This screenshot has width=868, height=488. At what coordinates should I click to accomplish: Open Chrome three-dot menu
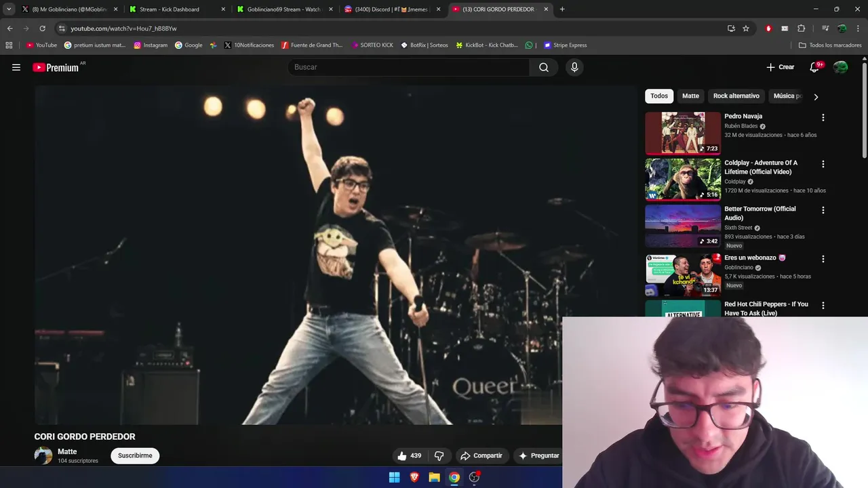858,28
